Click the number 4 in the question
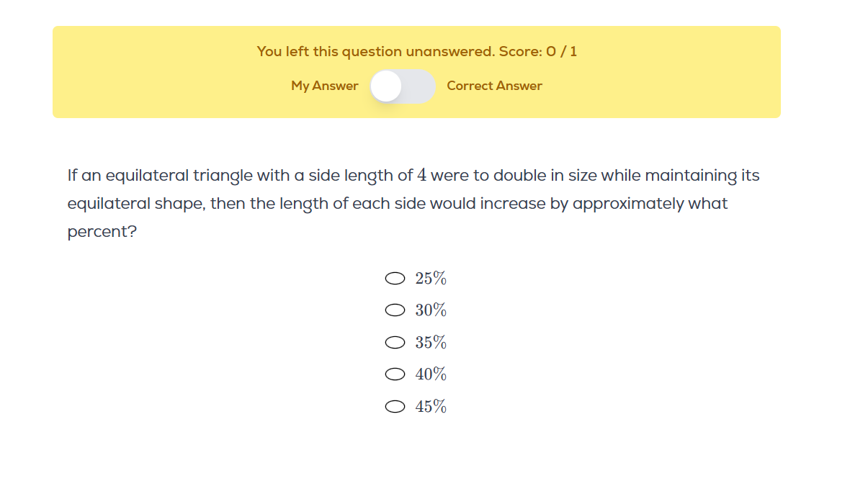 (422, 176)
